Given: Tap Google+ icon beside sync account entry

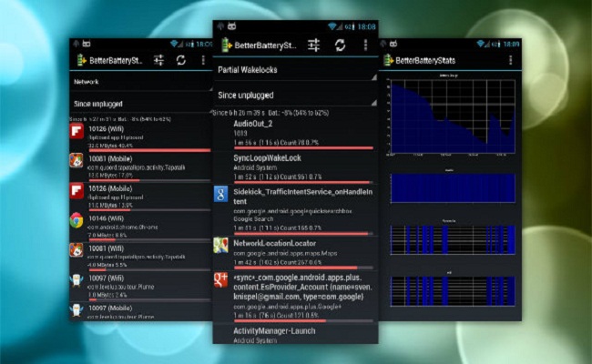Looking at the screenshot, I should click(221, 280).
